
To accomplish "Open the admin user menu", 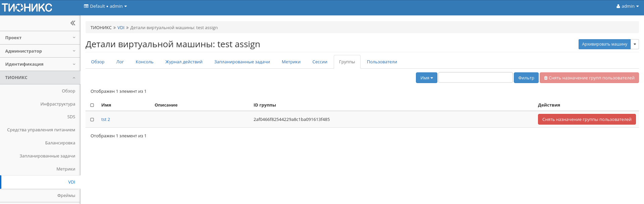I will coord(627,6).
